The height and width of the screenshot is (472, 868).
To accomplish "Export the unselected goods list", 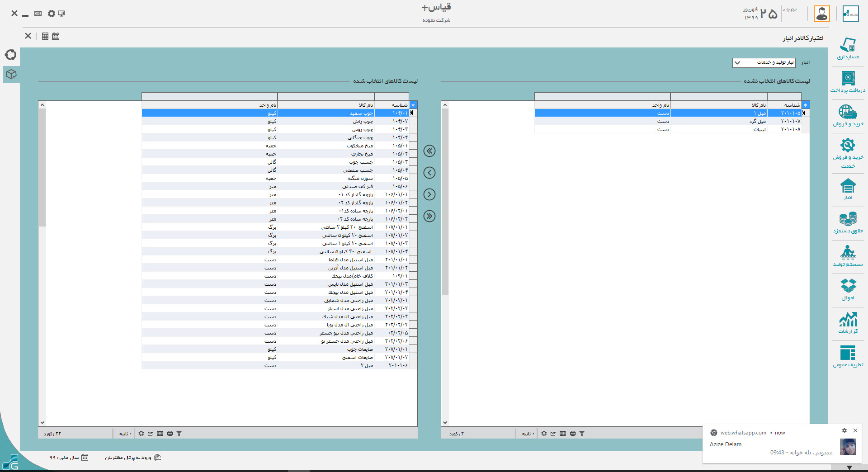I will coord(553,434).
